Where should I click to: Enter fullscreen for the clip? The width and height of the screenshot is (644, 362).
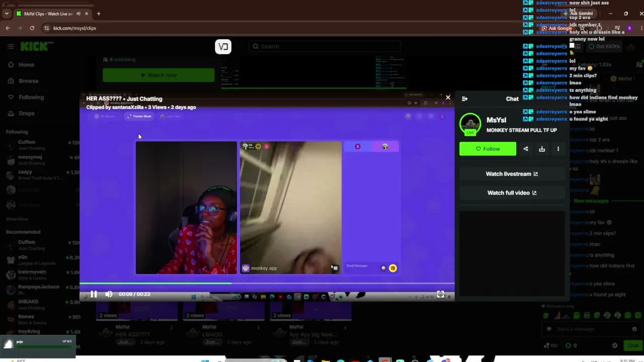[x=440, y=294]
